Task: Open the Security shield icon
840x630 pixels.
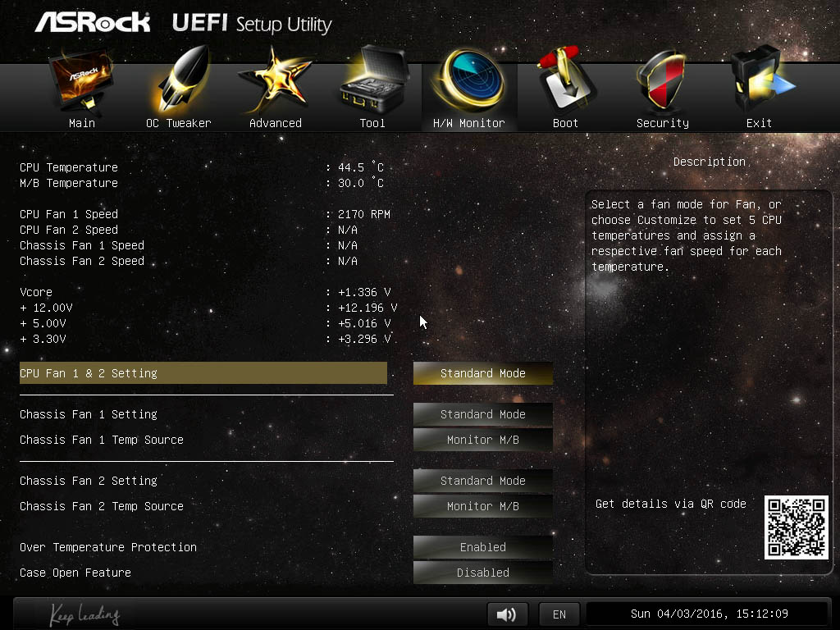Action: click(662, 80)
